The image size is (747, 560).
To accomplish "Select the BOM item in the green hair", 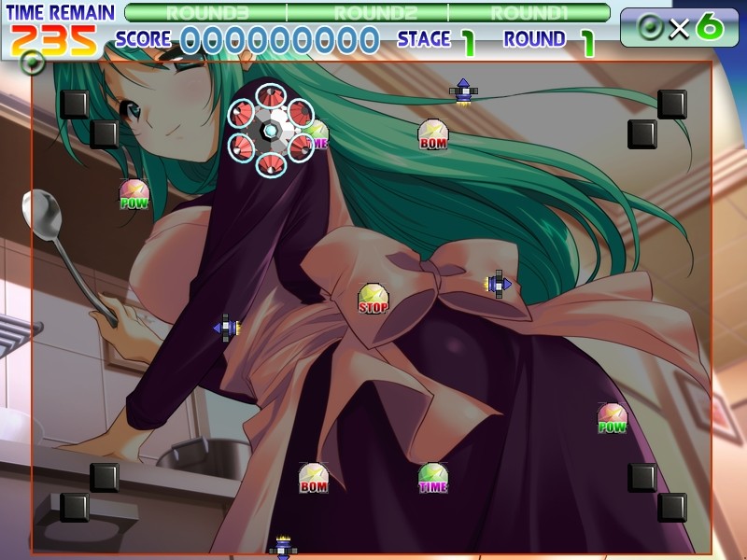I will pos(433,135).
